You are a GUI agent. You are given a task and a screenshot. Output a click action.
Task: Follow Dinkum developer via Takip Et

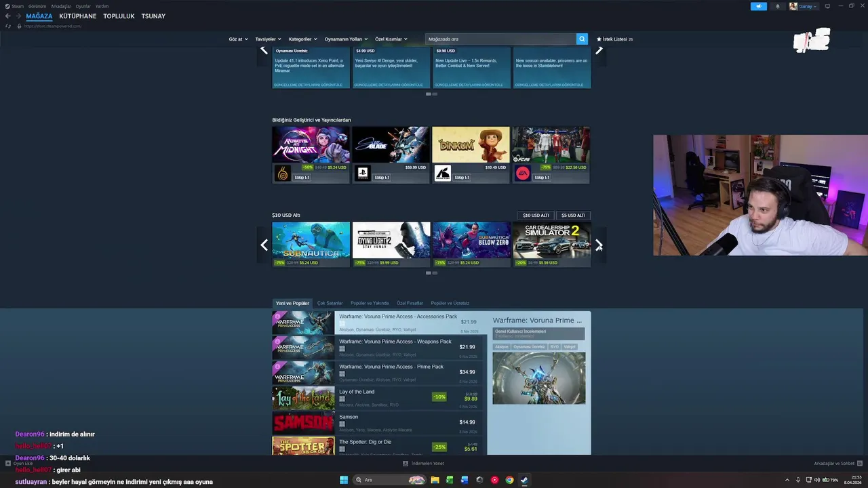point(462,178)
